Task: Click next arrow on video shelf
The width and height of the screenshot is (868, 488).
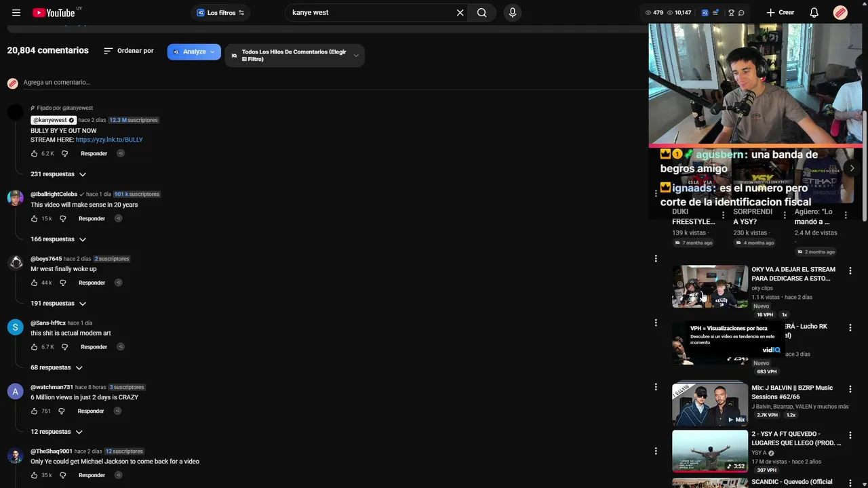Action: (852, 168)
